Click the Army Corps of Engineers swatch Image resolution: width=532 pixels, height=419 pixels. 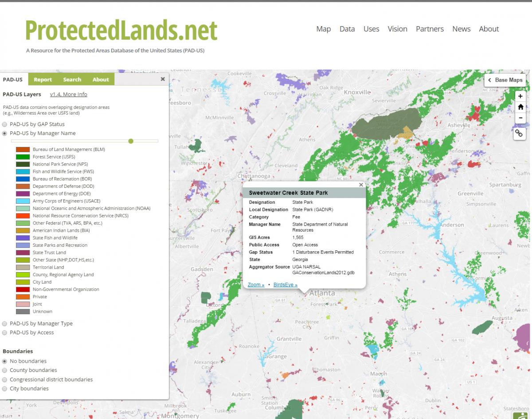tap(23, 201)
